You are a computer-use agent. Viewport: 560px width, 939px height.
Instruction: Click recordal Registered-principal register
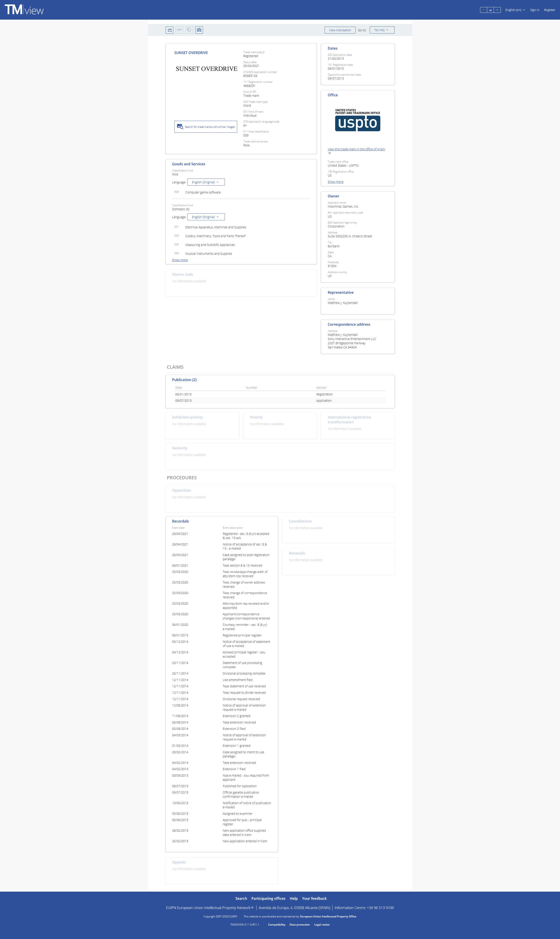[x=242, y=635]
